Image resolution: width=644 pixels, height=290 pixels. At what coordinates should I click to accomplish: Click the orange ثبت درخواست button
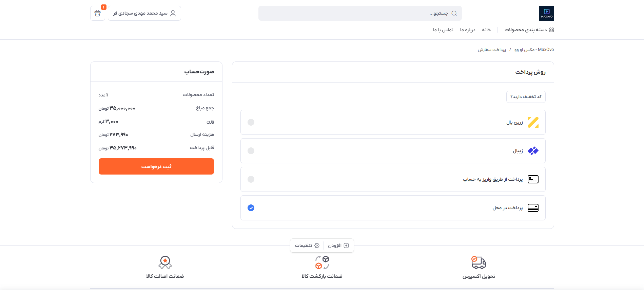[156, 166]
